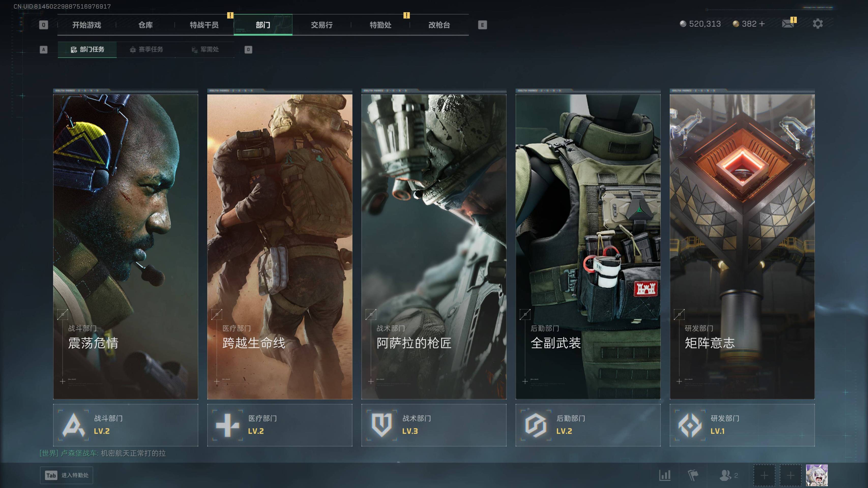
Task: Click the first empty squad slot plus
Action: [x=764, y=475]
